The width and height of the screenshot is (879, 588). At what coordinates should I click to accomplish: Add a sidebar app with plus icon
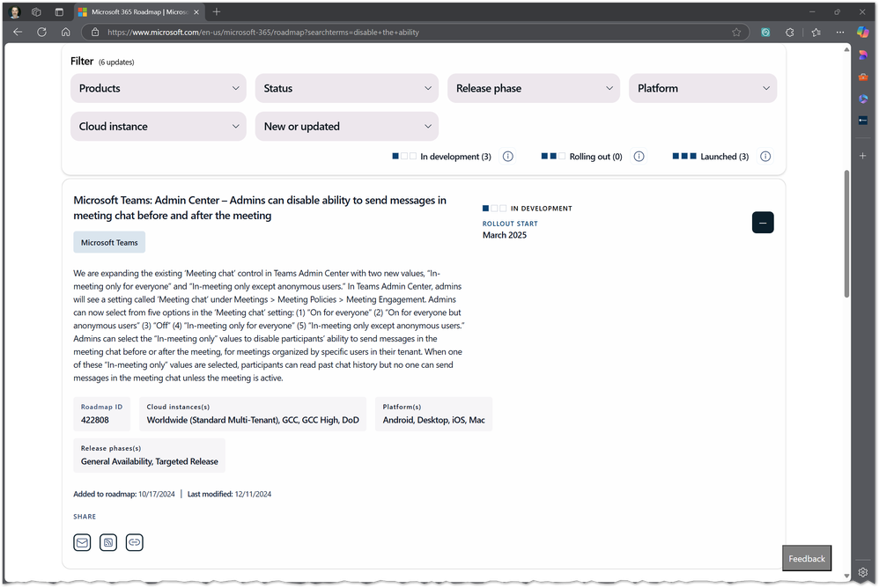(863, 156)
